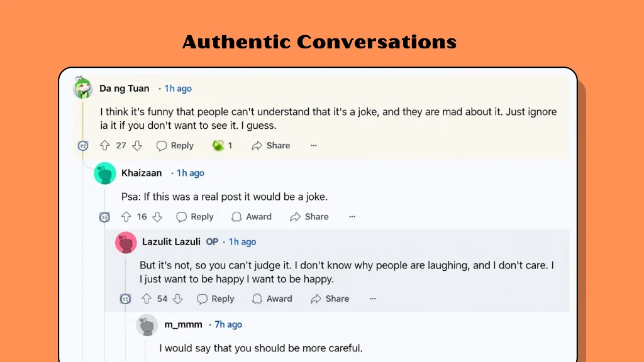Toggle upvote on Khaizaan's comment
This screenshot has width=644, height=362.
(125, 216)
